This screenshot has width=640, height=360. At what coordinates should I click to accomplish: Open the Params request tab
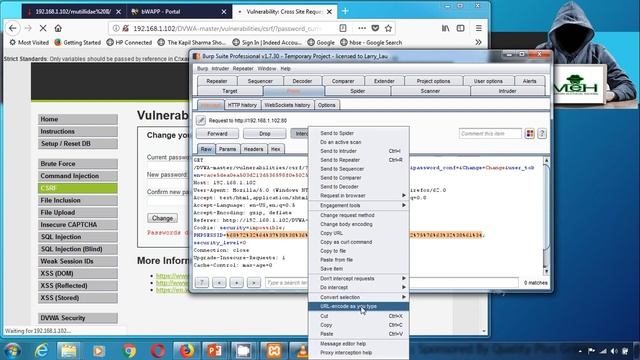227,149
